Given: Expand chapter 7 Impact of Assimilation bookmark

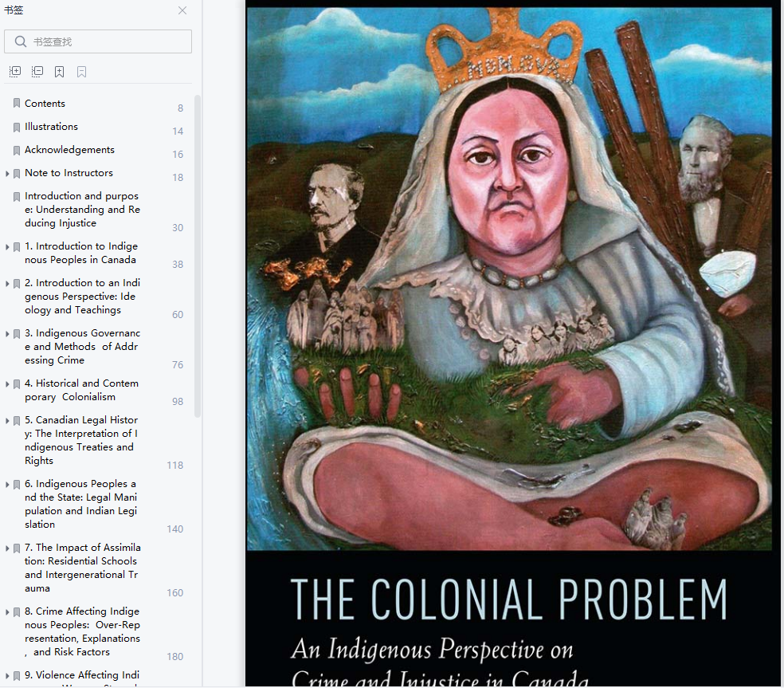Looking at the screenshot, I should pyautogui.click(x=7, y=548).
